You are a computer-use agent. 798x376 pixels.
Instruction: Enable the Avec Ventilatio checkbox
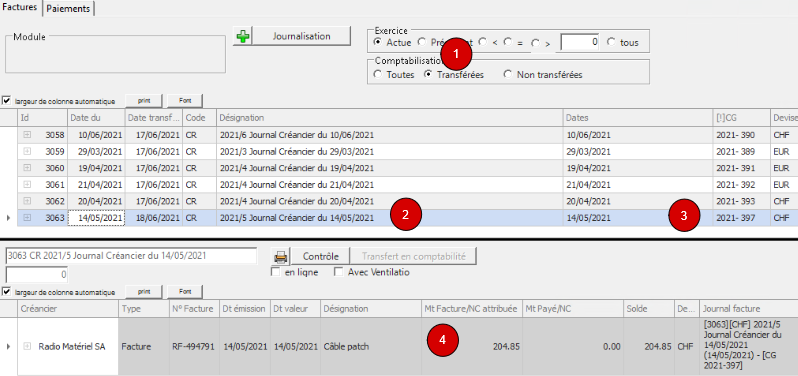338,272
